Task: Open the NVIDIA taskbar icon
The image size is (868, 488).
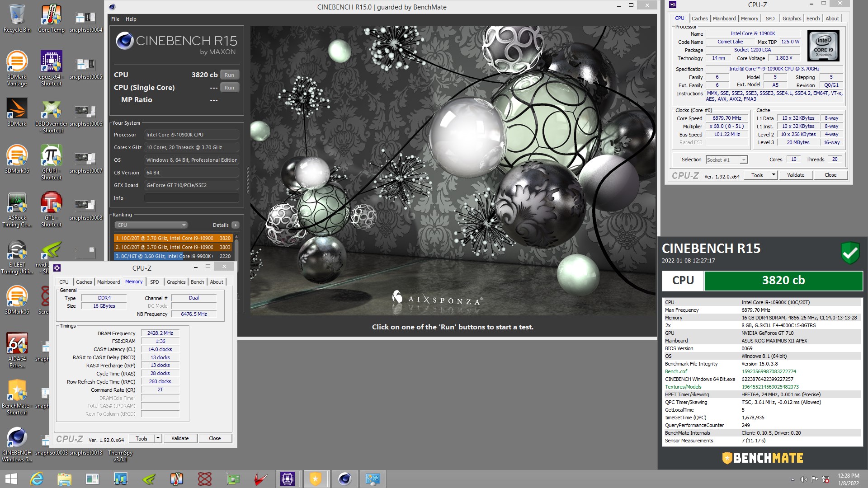Action: click(149, 479)
